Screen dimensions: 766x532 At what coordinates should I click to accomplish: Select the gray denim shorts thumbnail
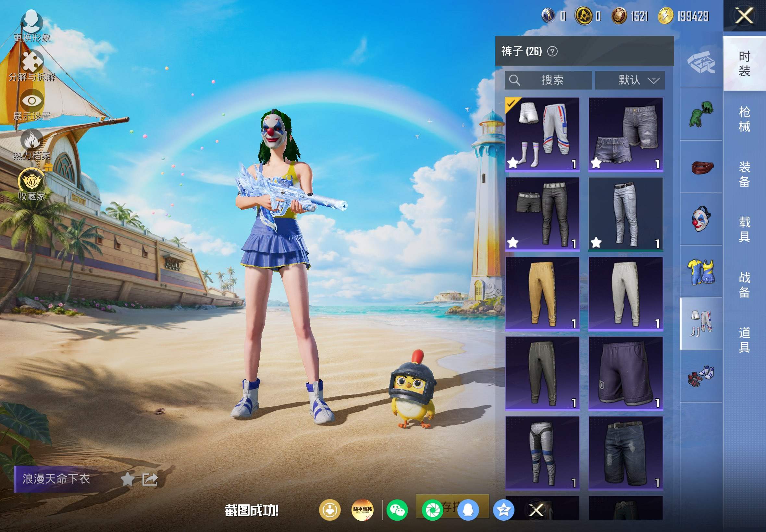[625, 134]
